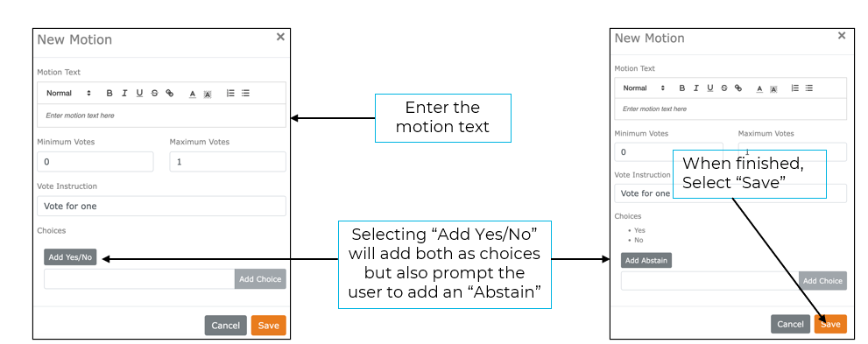The image size is (868, 344).
Task: Focus the Vote Instruction field in left dialog
Action: point(162,206)
